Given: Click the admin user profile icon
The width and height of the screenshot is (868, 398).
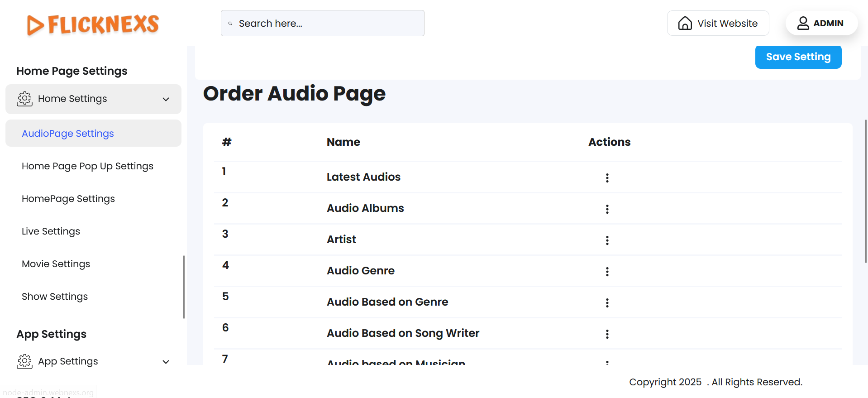Looking at the screenshot, I should point(803,23).
